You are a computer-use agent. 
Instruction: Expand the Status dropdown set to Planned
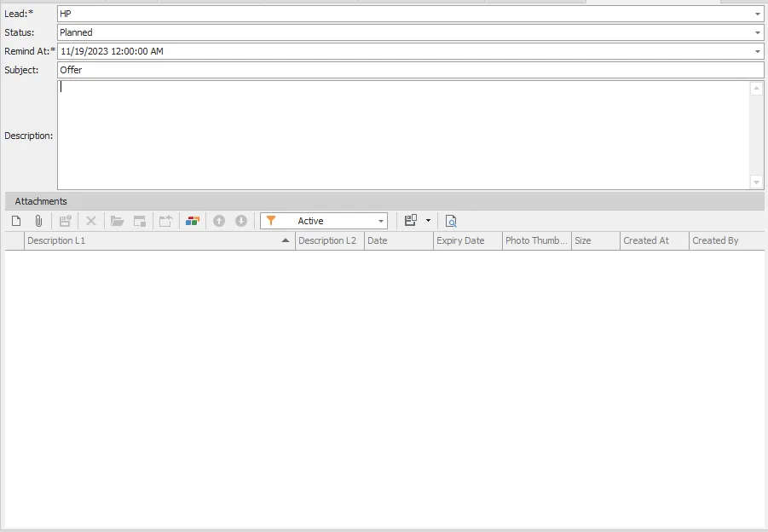coord(758,32)
